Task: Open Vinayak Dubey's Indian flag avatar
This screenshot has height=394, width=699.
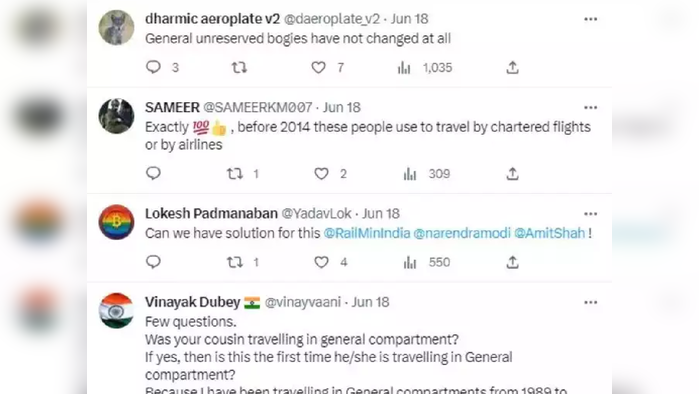Action: 116,311
